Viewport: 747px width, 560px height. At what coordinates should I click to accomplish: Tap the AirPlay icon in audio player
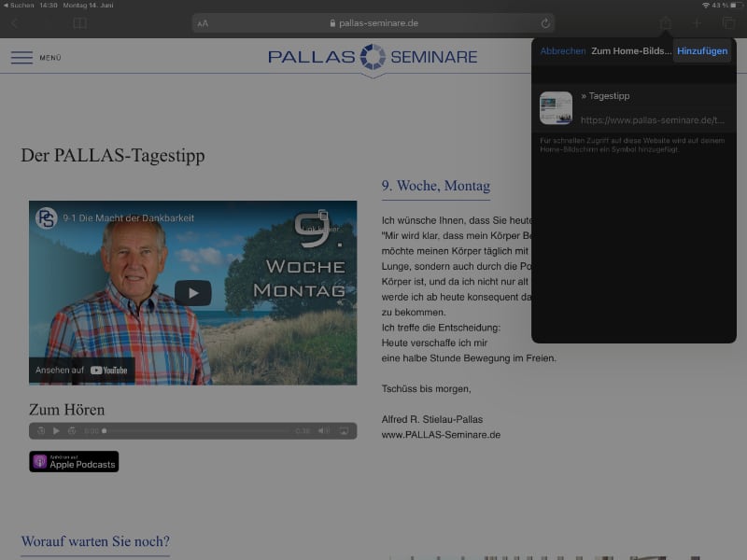[x=344, y=431]
